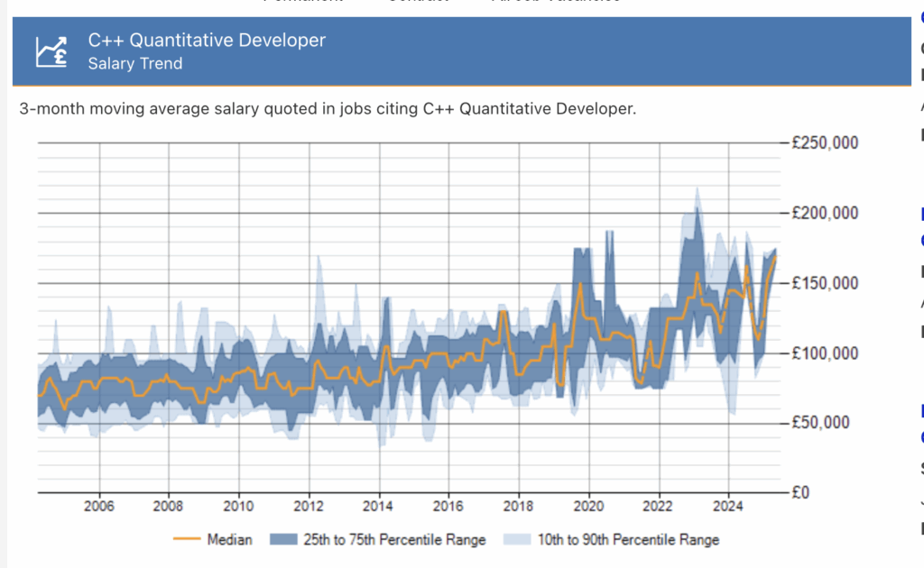Click the 2024 x-axis year label
The height and width of the screenshot is (568, 924).
[x=728, y=506]
